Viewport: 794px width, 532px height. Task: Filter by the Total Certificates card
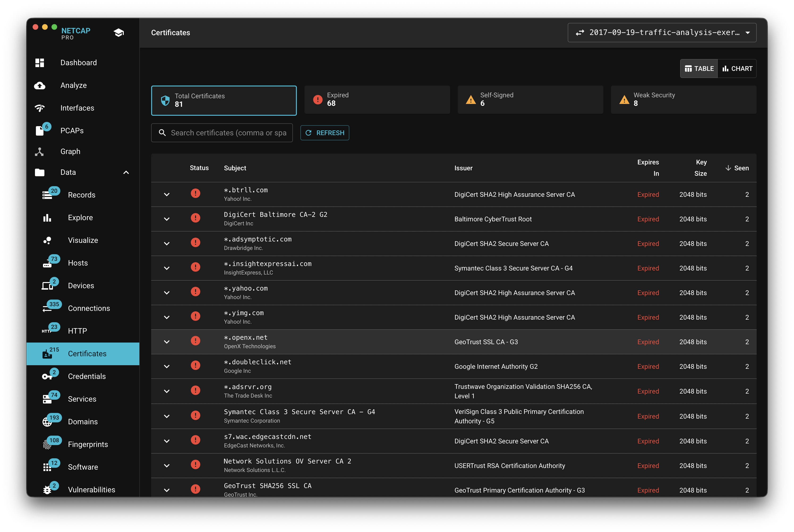point(224,100)
